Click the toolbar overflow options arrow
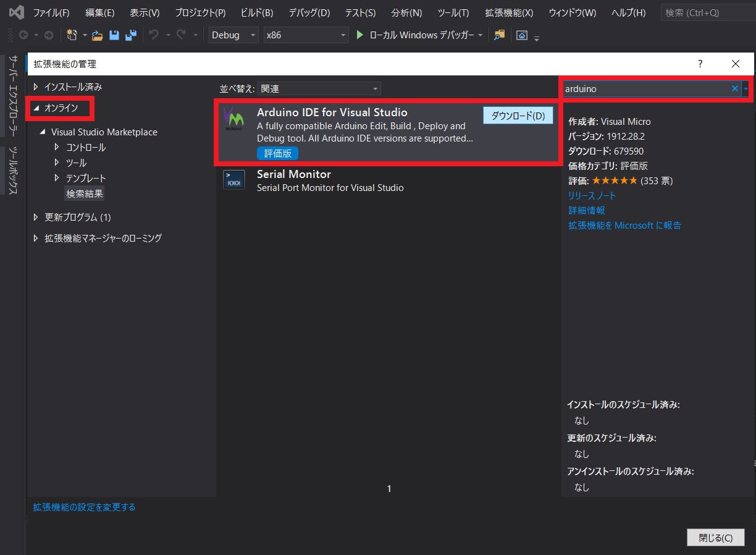Image resolution: width=756 pixels, height=555 pixels. pos(537,38)
